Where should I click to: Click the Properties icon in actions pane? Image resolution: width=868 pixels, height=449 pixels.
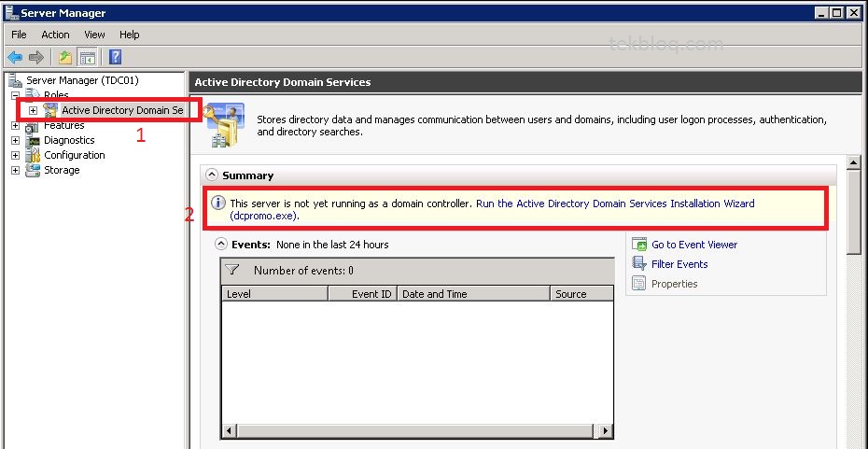638,284
